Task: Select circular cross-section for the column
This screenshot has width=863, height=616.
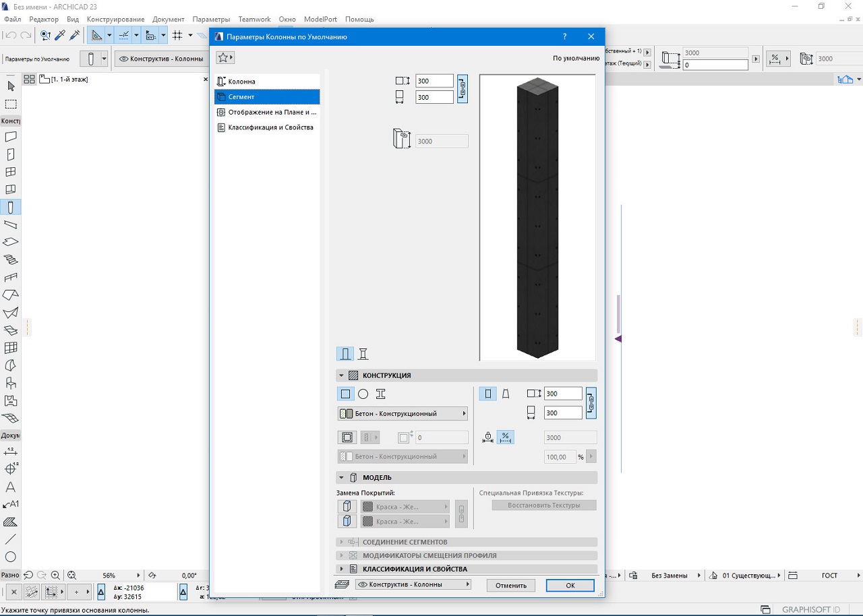Action: coord(363,394)
